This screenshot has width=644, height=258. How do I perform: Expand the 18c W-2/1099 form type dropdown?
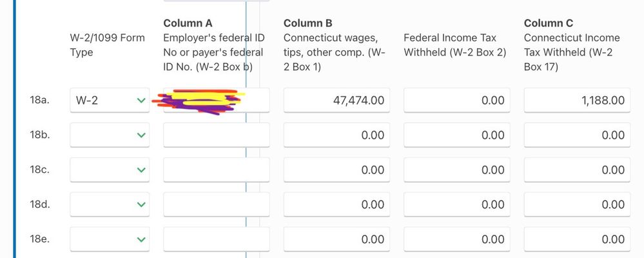coord(110,170)
